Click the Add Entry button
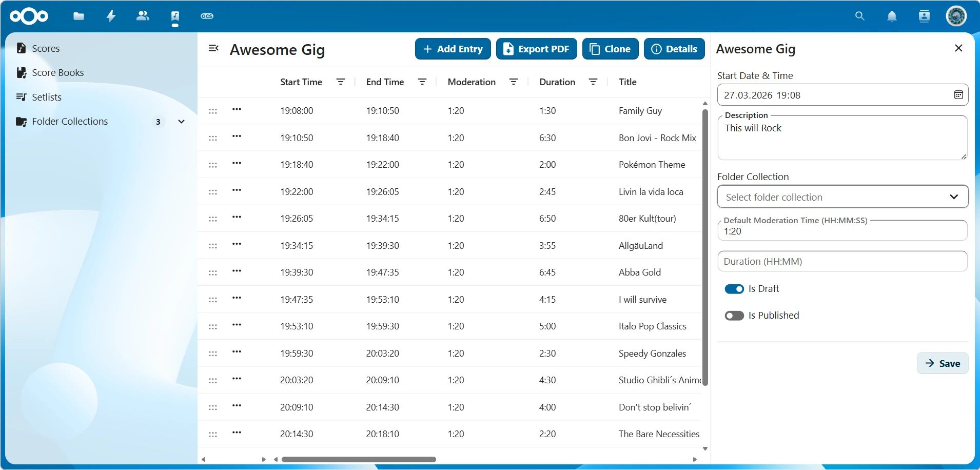This screenshot has width=980, height=470. pyautogui.click(x=453, y=49)
